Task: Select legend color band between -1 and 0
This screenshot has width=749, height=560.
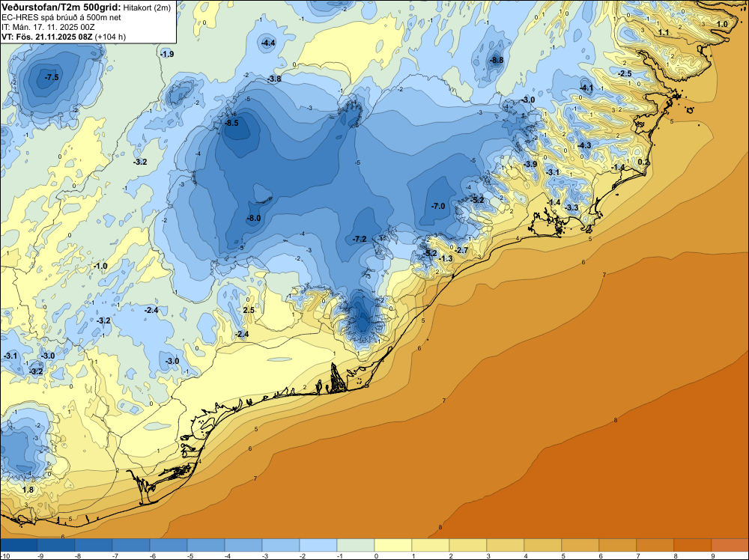Action: coord(356,545)
